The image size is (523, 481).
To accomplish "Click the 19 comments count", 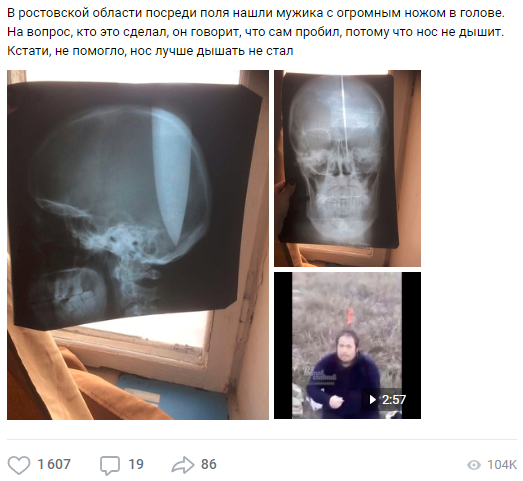I will click(x=136, y=464).
